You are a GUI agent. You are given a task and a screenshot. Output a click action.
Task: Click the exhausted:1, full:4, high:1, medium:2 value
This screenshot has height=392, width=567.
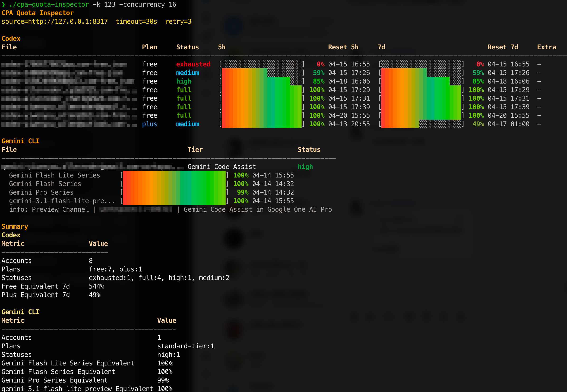tap(159, 278)
